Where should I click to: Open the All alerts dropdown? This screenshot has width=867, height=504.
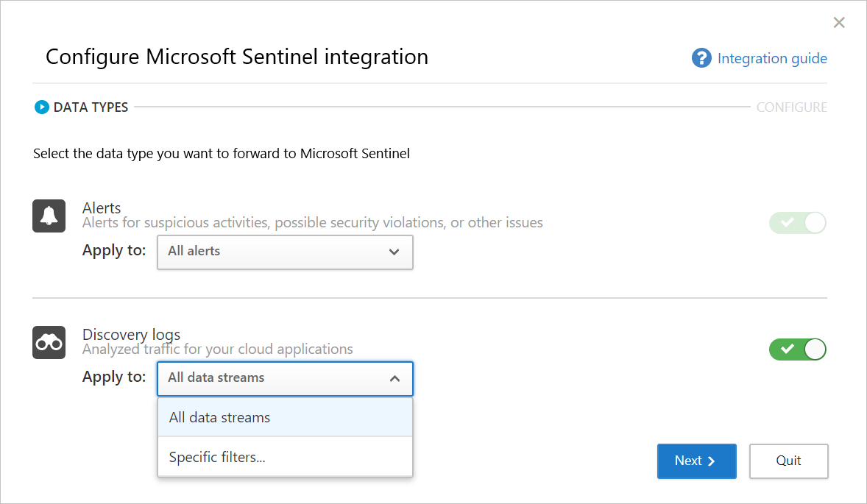click(x=285, y=252)
